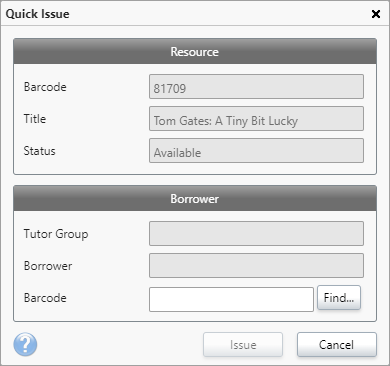Click the Resource section header
Viewport: 390px width, 366px height.
point(195,51)
